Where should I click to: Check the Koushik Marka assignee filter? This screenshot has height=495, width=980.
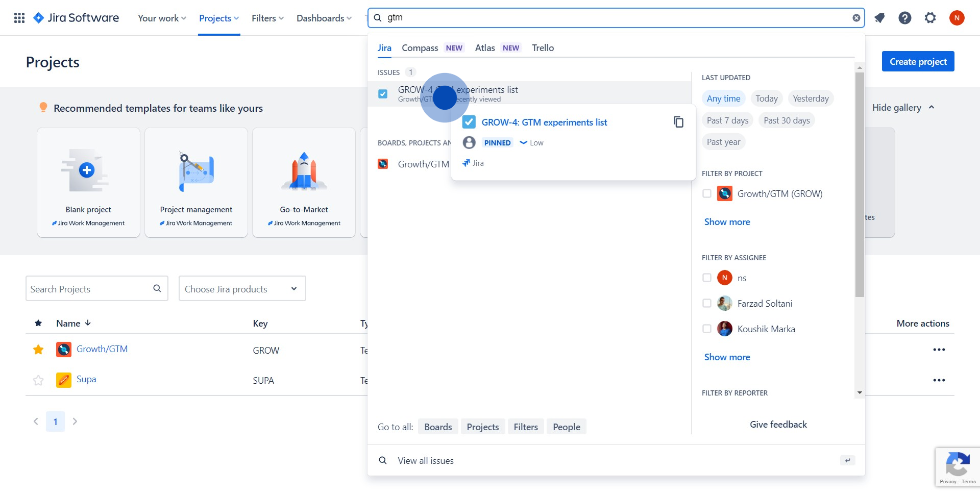coord(707,329)
